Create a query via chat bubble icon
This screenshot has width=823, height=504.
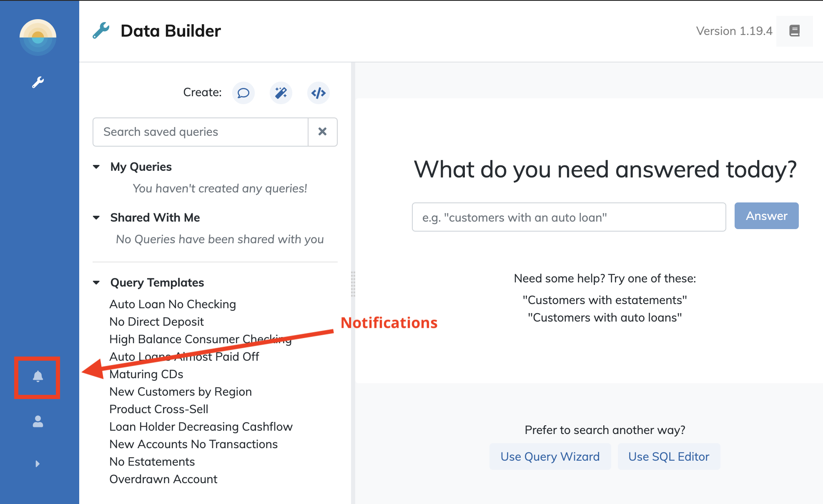[x=243, y=92]
